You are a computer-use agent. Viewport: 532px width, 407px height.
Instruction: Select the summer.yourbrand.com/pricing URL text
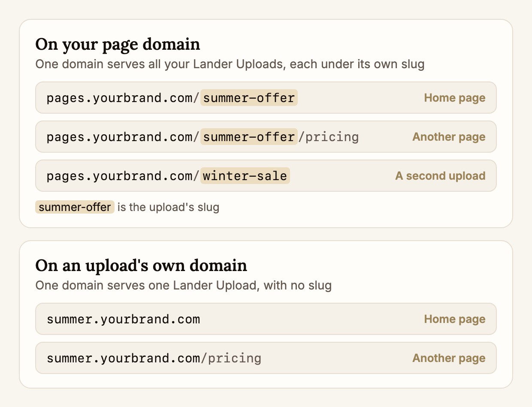click(x=154, y=358)
